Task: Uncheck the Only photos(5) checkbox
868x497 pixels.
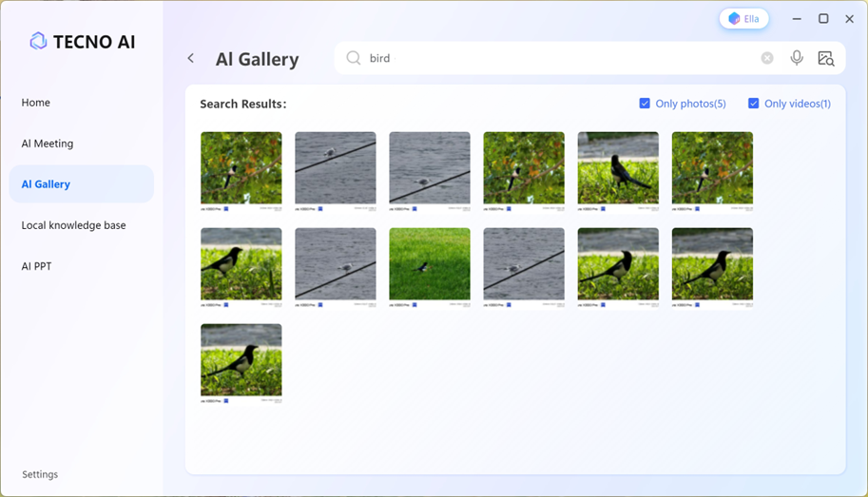Action: click(645, 104)
